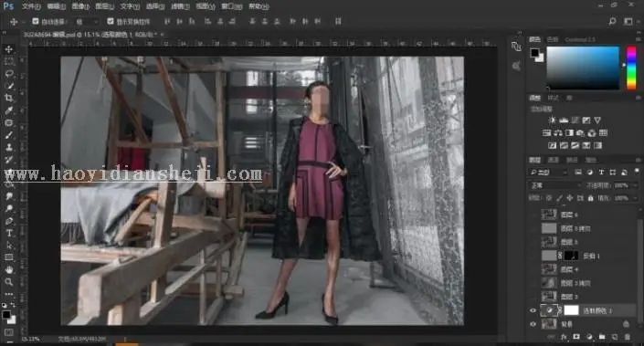
Task: Click the delete layer trash icon
Action: click(628, 337)
